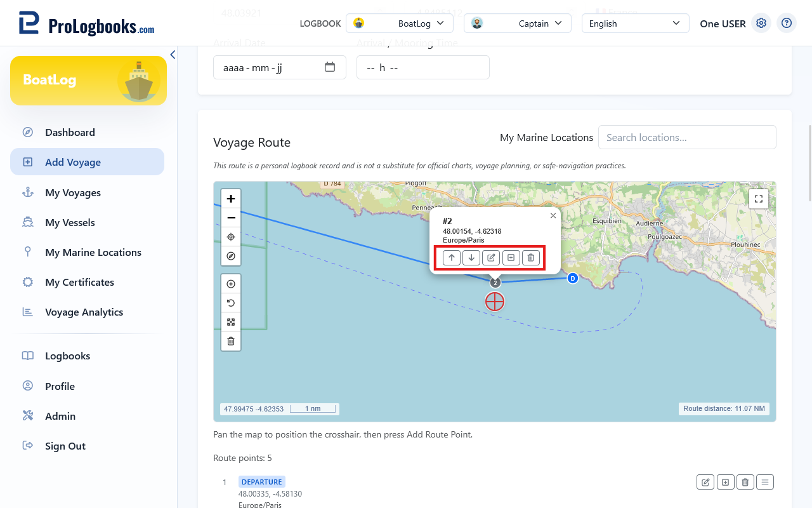Image resolution: width=812 pixels, height=508 pixels.
Task: Close the #2 waypoint popup
Action: [553, 216]
